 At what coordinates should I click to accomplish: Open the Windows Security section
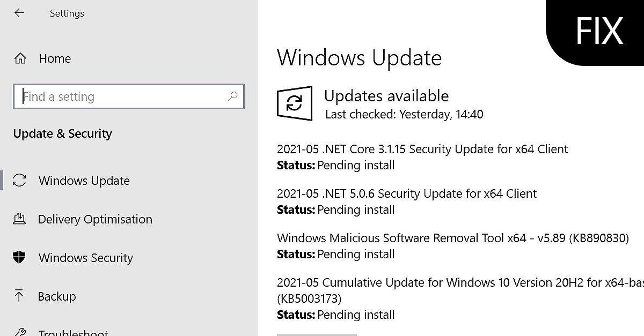coord(85,258)
